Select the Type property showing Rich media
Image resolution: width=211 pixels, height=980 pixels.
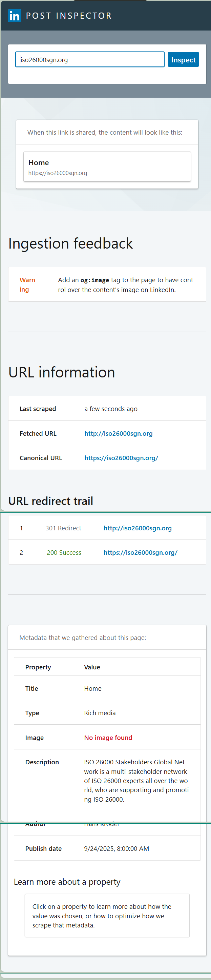(32, 712)
